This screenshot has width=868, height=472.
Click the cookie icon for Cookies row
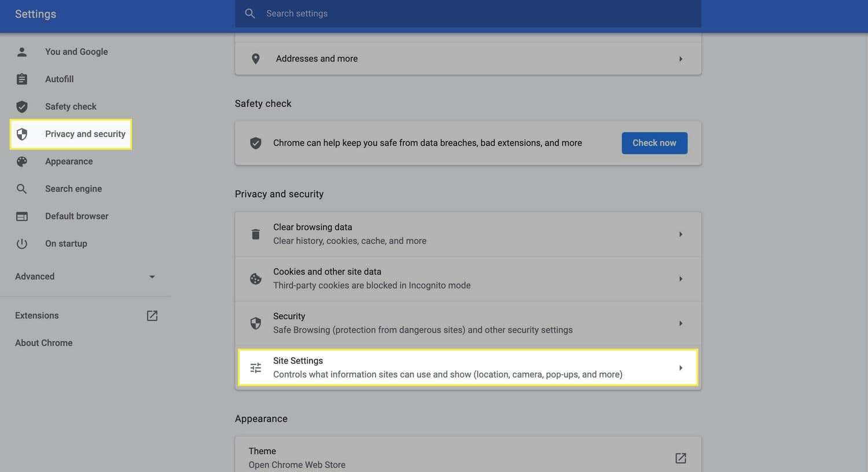coord(256,279)
